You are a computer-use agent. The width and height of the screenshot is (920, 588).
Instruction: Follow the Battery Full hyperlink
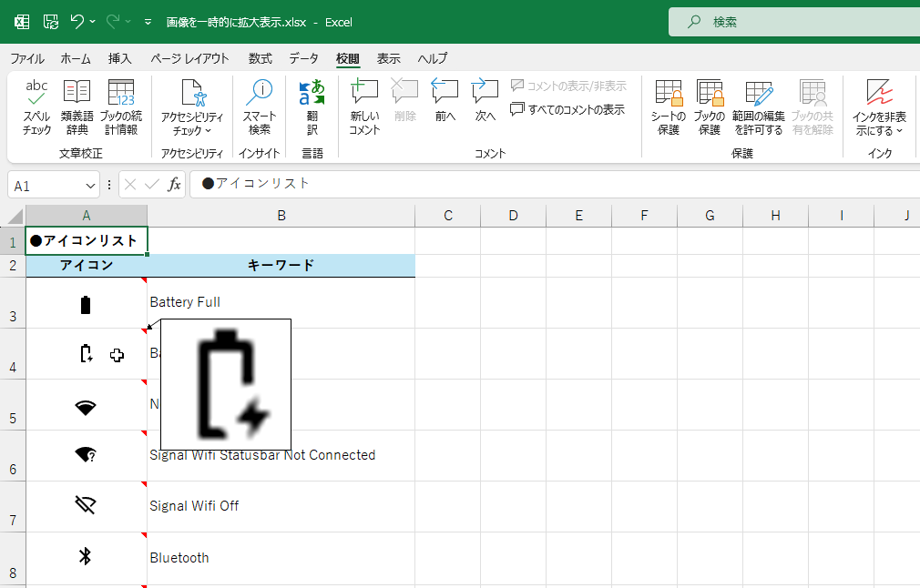tap(185, 301)
